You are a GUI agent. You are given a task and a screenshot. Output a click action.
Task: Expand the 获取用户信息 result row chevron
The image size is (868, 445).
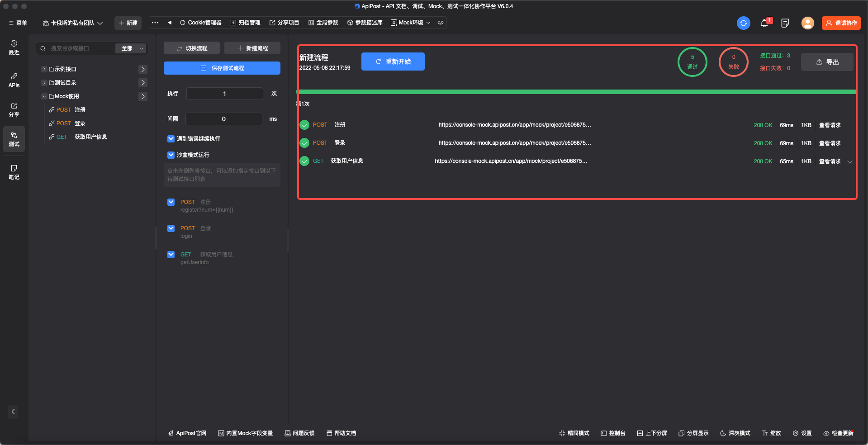[x=850, y=162]
